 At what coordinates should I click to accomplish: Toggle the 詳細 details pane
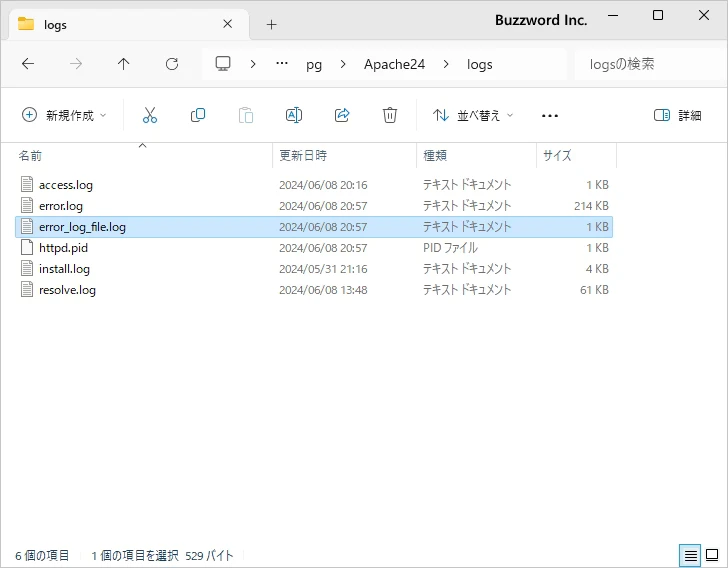[677, 115]
